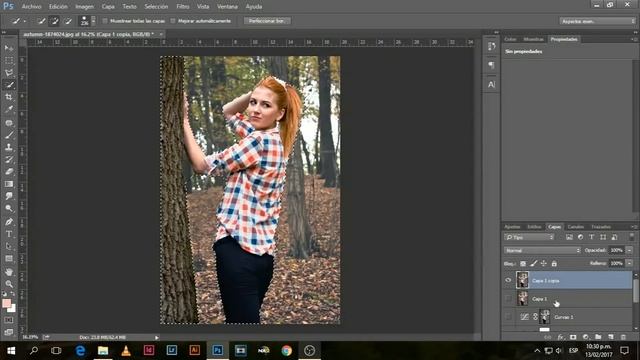Click the Opacidad value field
Screen dimensions: 640x360
pyautogui.click(x=617, y=250)
